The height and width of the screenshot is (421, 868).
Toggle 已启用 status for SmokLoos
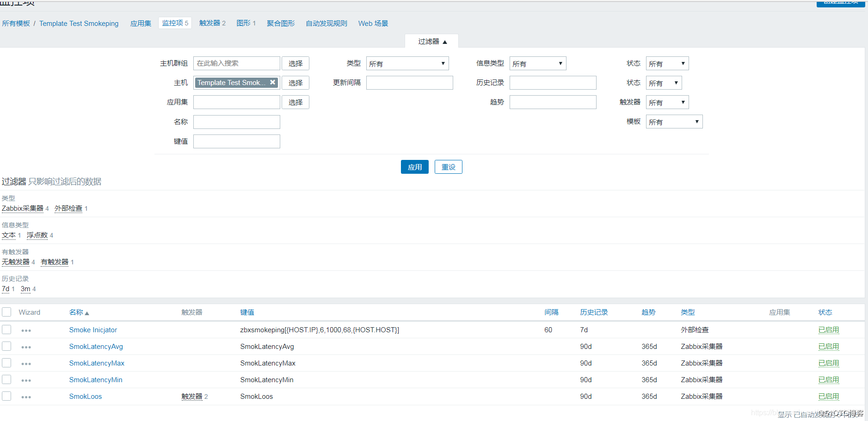[x=829, y=397]
